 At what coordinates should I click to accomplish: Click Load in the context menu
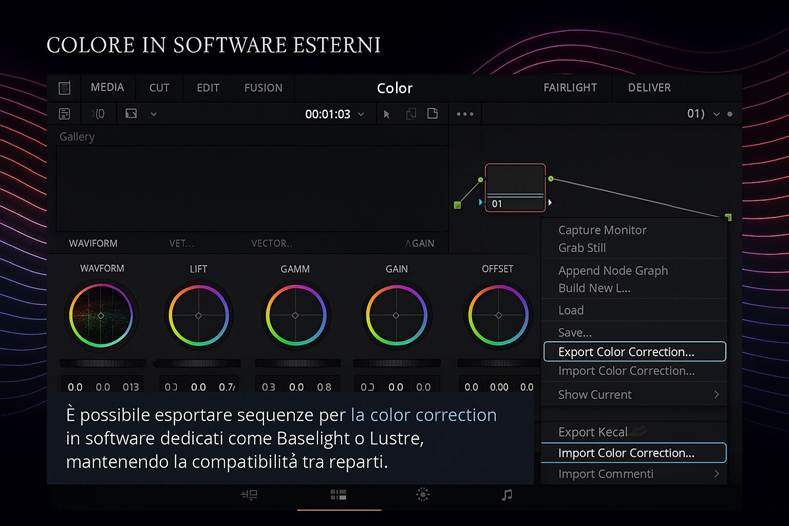pos(571,310)
